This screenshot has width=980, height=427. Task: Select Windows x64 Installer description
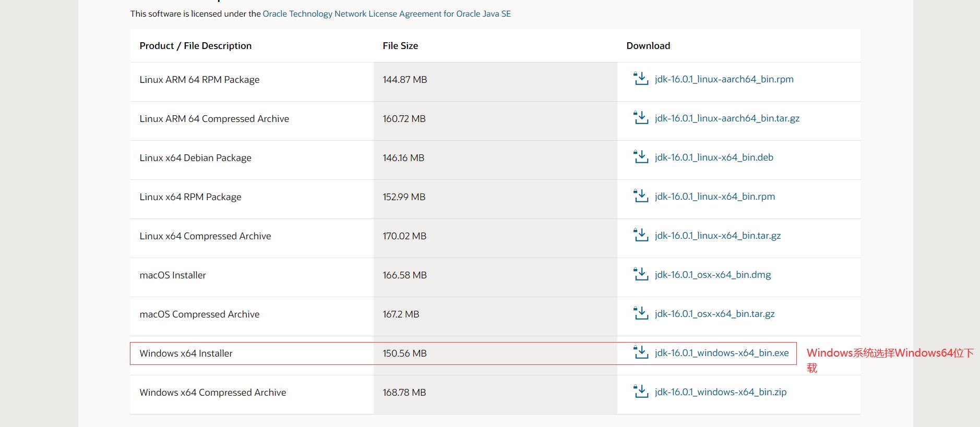point(186,353)
